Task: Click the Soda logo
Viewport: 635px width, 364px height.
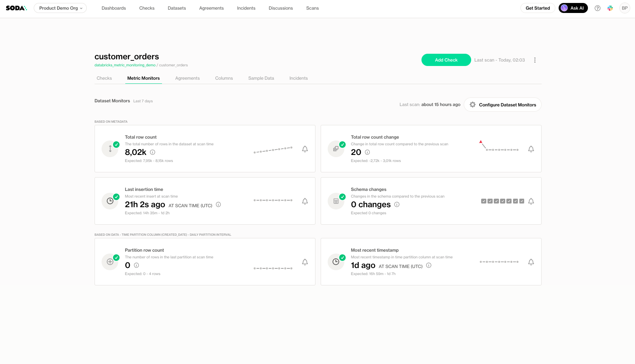Action: [x=16, y=8]
